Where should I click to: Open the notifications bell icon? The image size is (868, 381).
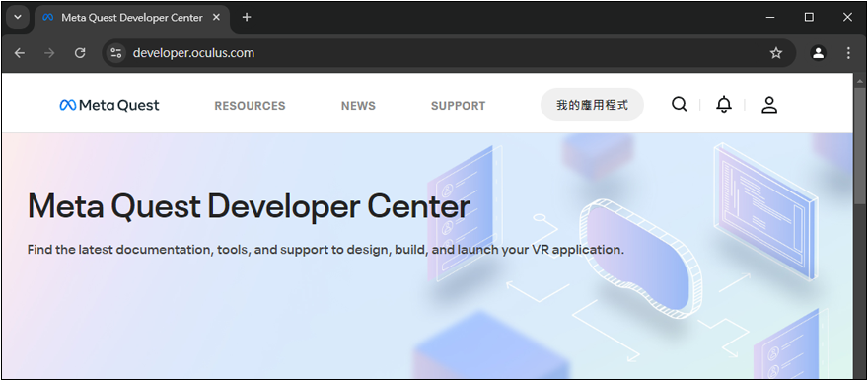pos(724,104)
